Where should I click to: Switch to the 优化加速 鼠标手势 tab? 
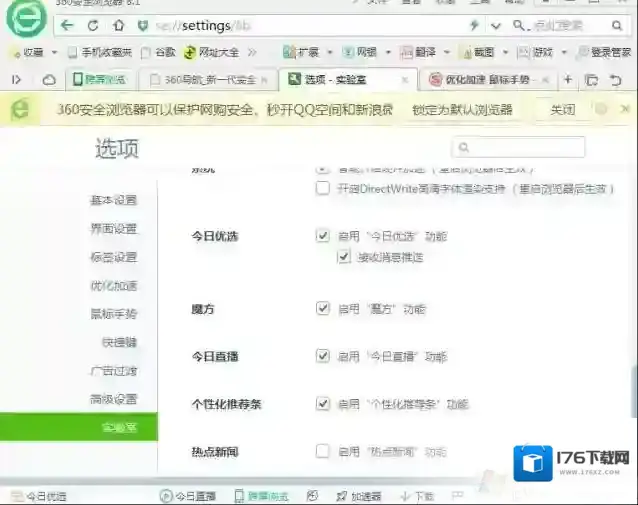tap(488, 80)
